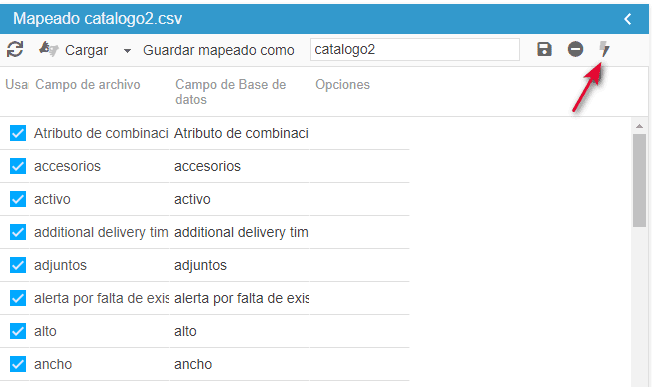The height and width of the screenshot is (387, 655).
Task: Click the scrollbar up arrow
Action: click(x=639, y=126)
